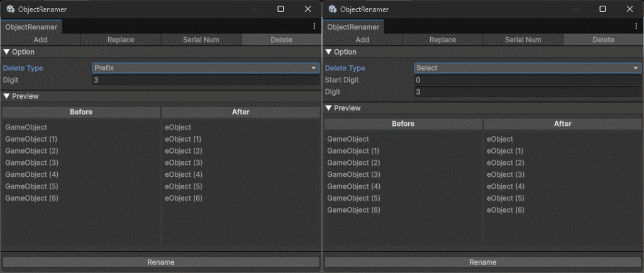Click Unity icon in right window title bar
The image size is (644, 273).
point(333,9)
